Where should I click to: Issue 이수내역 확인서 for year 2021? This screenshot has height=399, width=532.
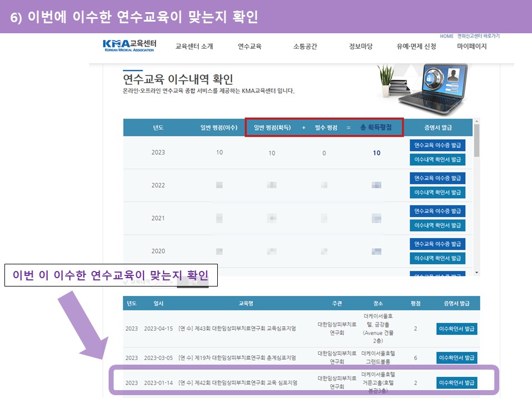point(437,225)
